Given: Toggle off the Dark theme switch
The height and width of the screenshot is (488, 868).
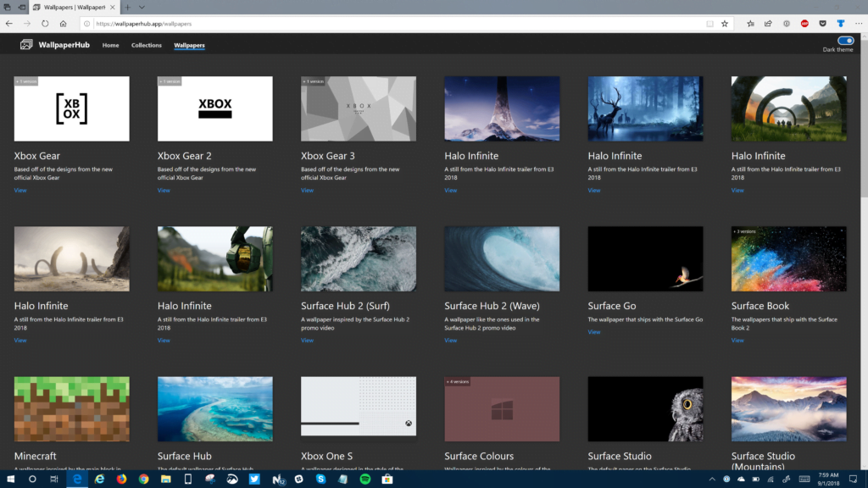Looking at the screenshot, I should coord(845,40).
